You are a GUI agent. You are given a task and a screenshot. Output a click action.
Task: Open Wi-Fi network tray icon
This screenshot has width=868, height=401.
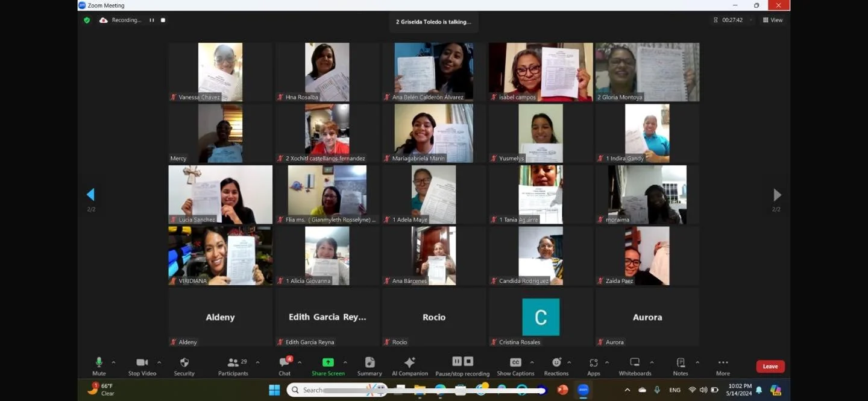[x=692, y=390]
